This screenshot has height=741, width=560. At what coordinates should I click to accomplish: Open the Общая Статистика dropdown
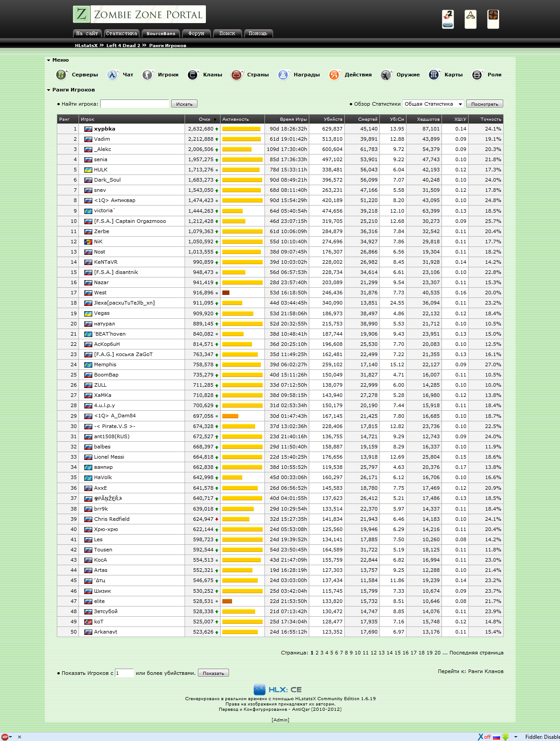click(433, 104)
